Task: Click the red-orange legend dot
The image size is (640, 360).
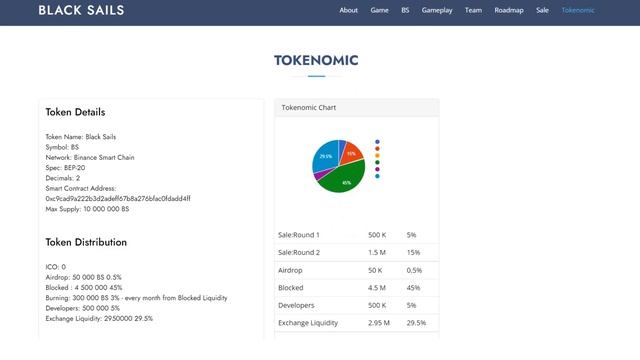Action: [x=377, y=149]
